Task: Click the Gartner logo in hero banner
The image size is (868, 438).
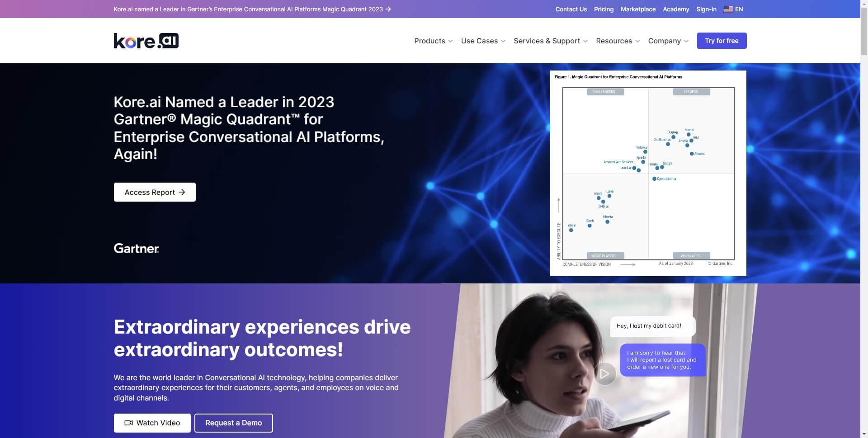Action: pos(136,248)
